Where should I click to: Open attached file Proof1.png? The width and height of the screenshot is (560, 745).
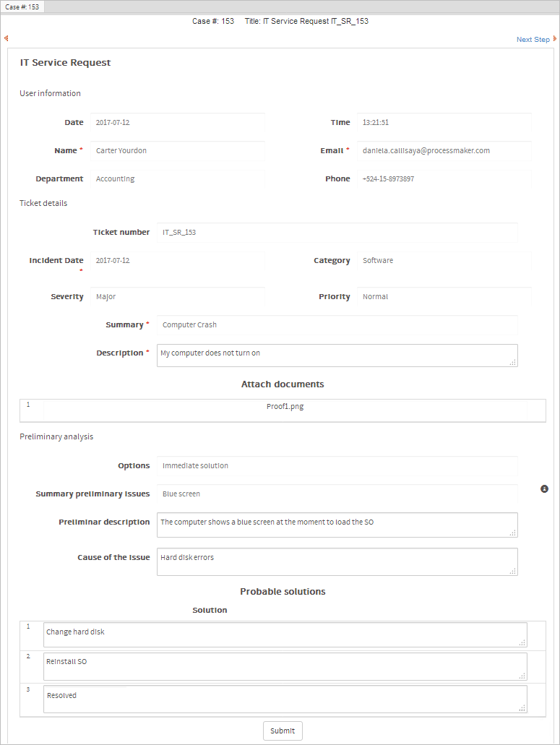285,407
